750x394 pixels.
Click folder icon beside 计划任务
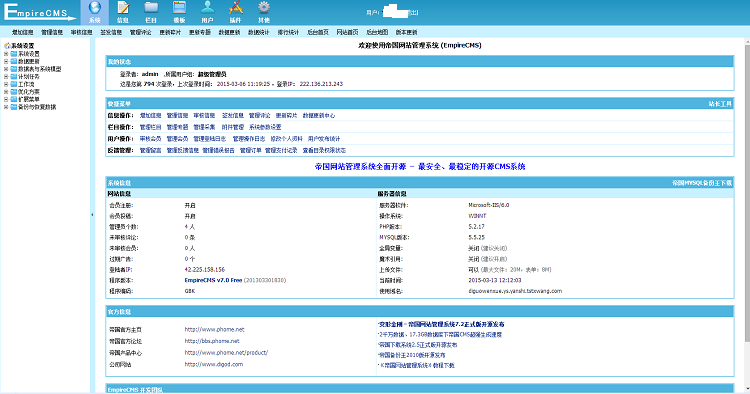[x=14, y=77]
